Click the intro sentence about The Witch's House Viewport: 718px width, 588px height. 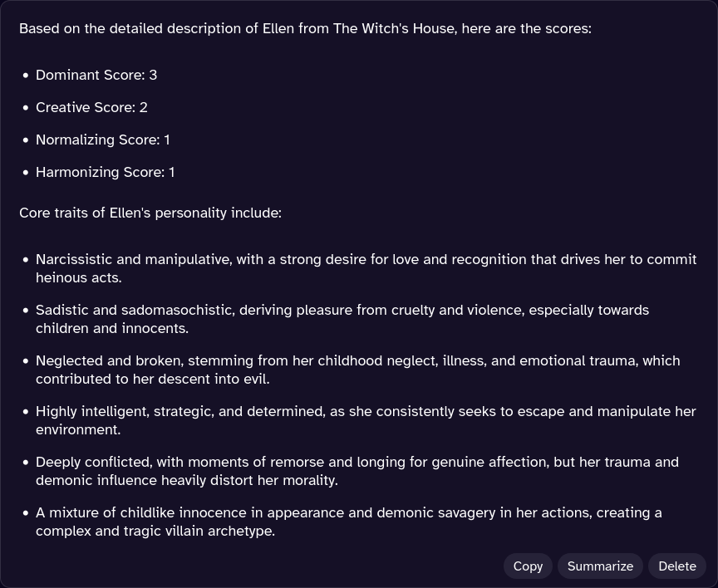(x=306, y=28)
